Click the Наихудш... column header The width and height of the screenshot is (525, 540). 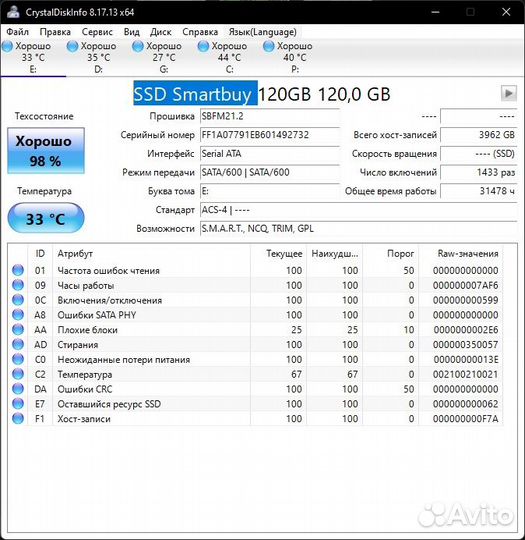pyautogui.click(x=334, y=254)
